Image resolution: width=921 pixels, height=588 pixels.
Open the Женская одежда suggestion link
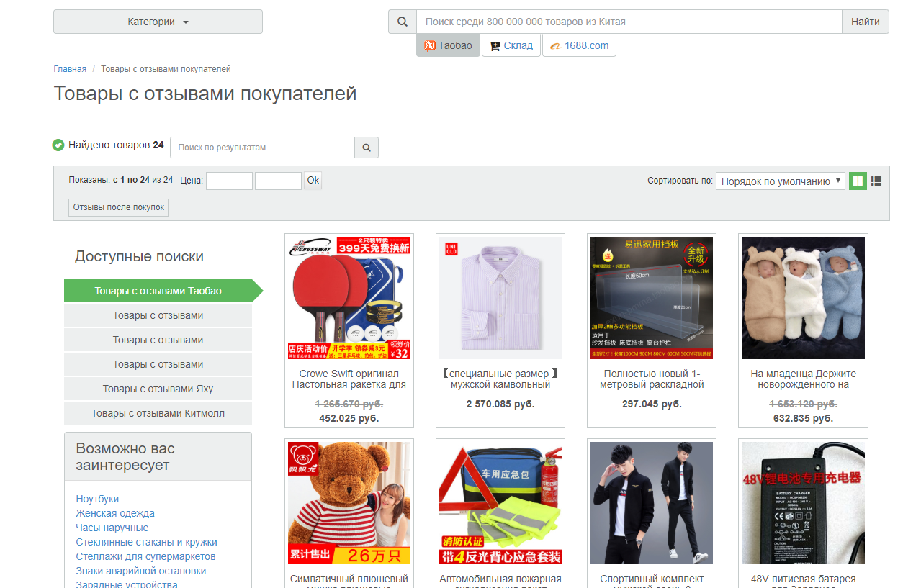115,513
